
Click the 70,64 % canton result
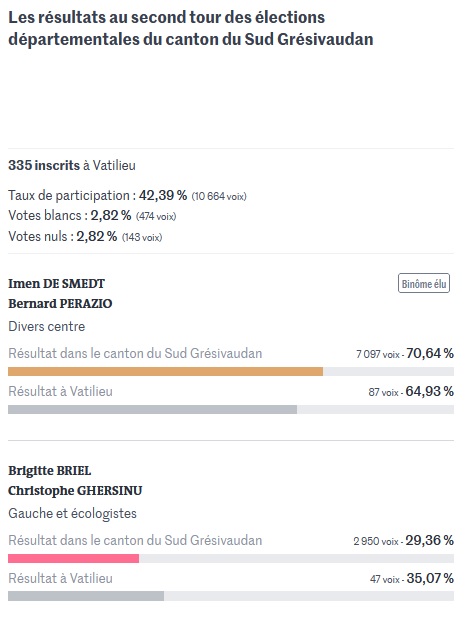(x=430, y=353)
